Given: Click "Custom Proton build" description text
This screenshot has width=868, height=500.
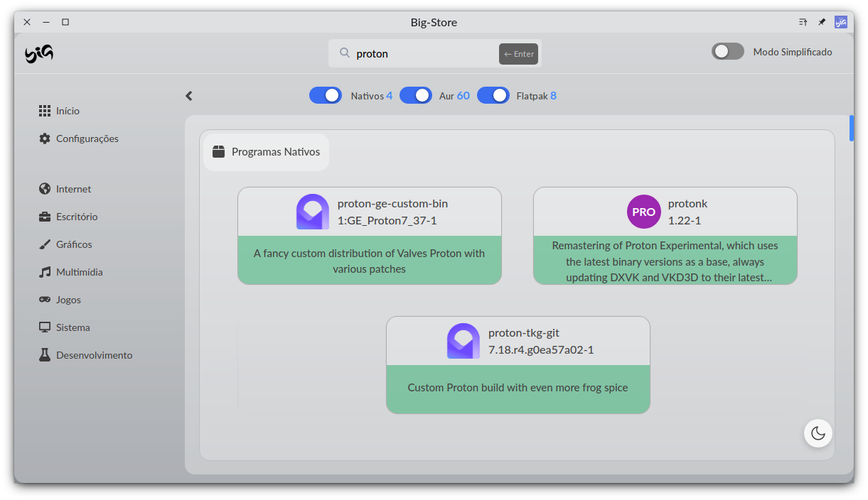Looking at the screenshot, I should pyautogui.click(x=518, y=388).
